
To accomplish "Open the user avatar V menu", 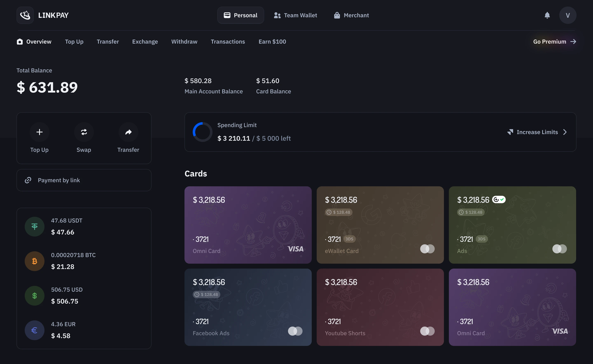I will point(567,15).
